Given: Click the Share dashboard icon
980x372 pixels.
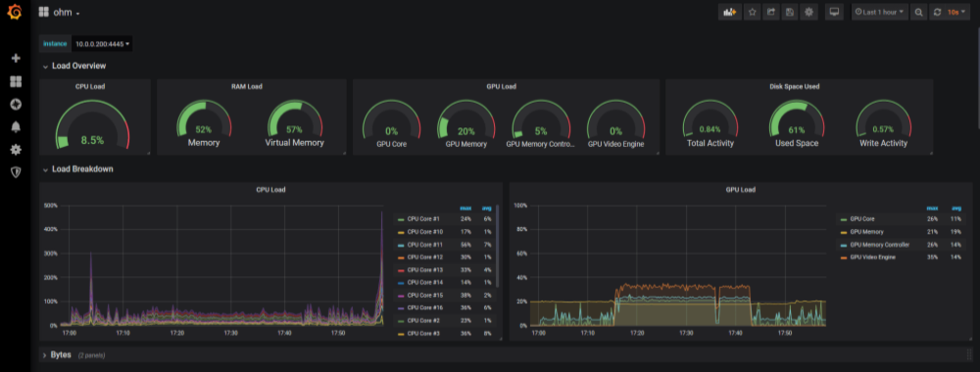Looking at the screenshot, I should coord(771,12).
